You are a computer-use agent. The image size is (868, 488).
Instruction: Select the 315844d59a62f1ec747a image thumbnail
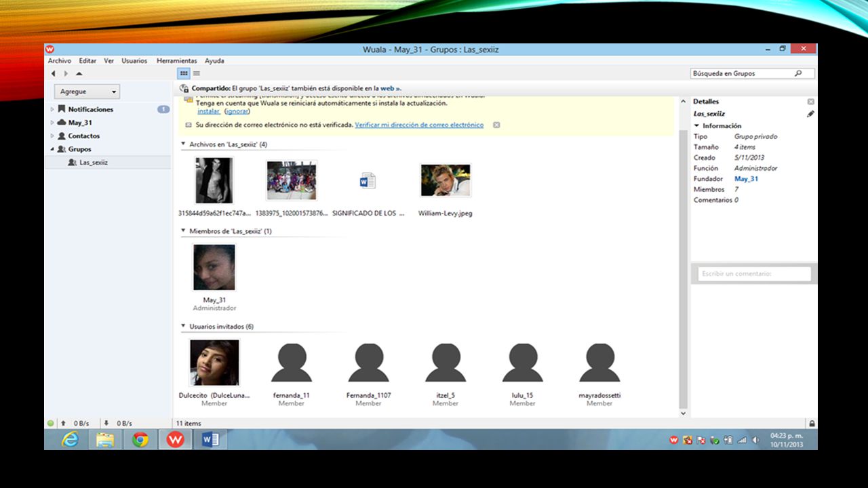(x=214, y=180)
